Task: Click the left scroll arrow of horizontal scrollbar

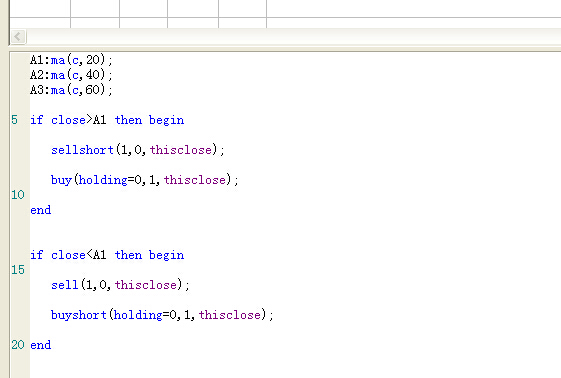Action: pyautogui.click(x=18, y=36)
